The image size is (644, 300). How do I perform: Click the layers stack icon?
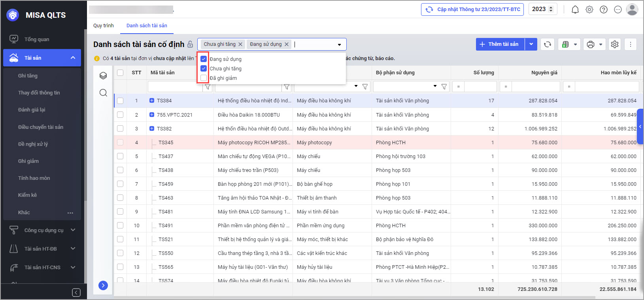(x=103, y=75)
